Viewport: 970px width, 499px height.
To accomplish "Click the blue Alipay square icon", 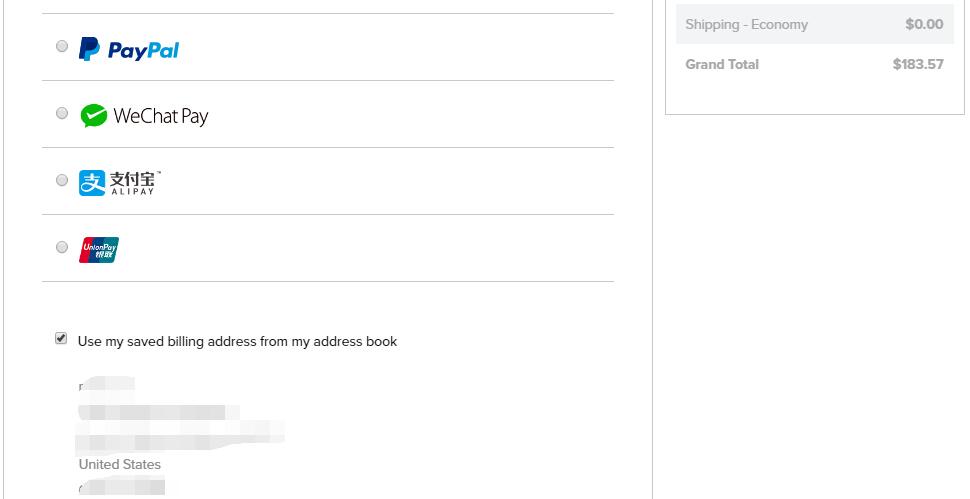I will pyautogui.click(x=92, y=183).
